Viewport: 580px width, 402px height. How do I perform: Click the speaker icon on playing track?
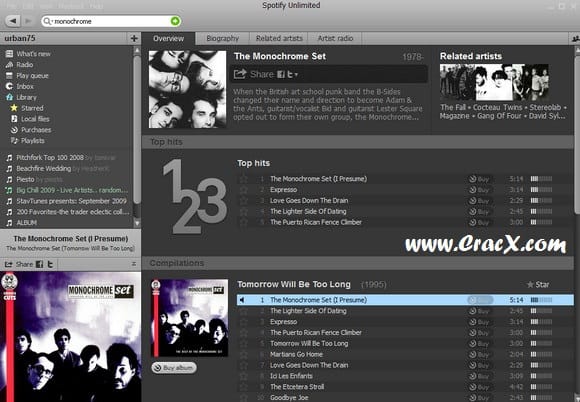(242, 300)
